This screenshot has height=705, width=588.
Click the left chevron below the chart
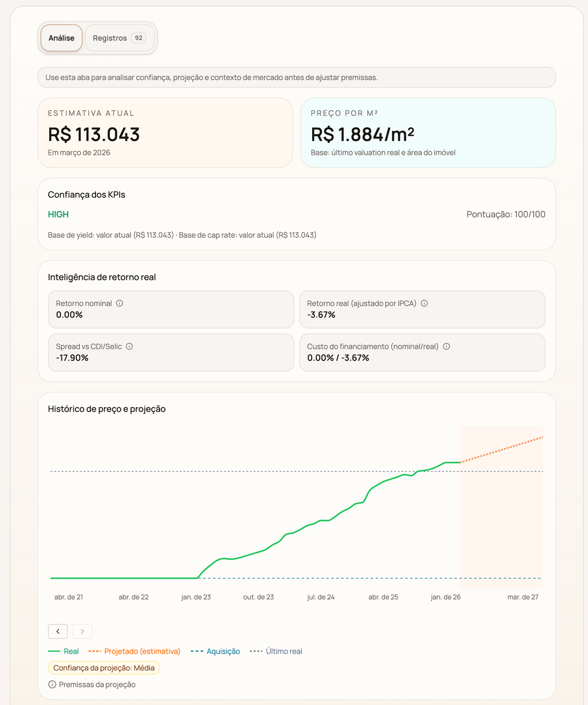click(x=58, y=631)
